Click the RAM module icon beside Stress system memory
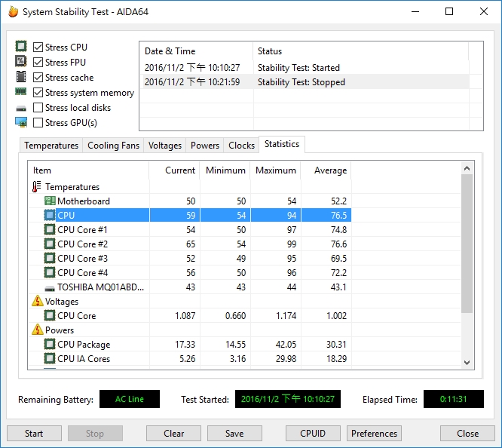This screenshot has height=448, width=502. pos(21,92)
